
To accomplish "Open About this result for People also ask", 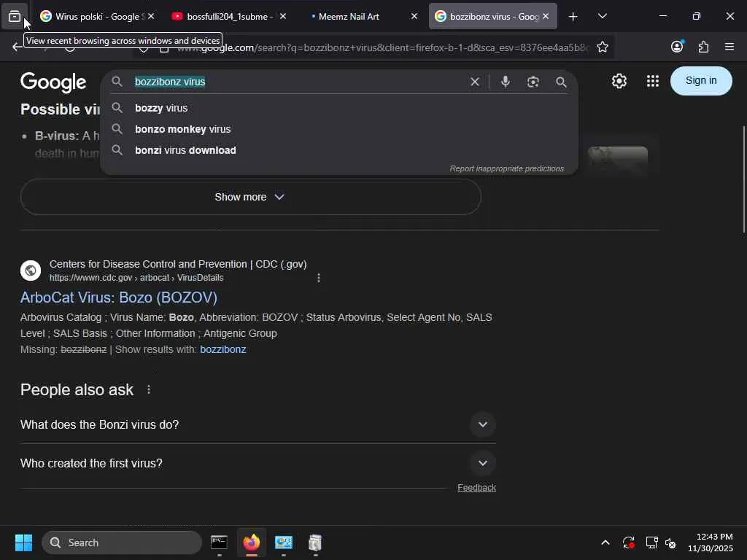I will click(x=149, y=390).
